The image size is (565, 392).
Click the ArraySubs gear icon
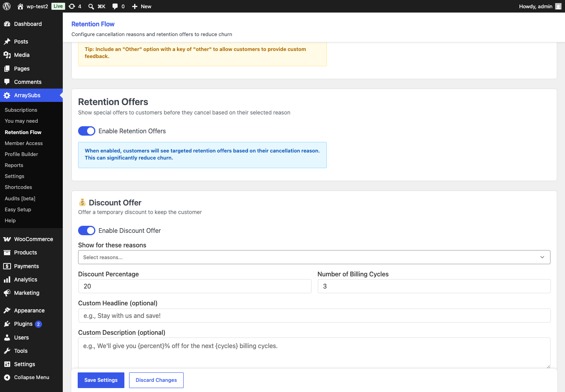point(7,95)
